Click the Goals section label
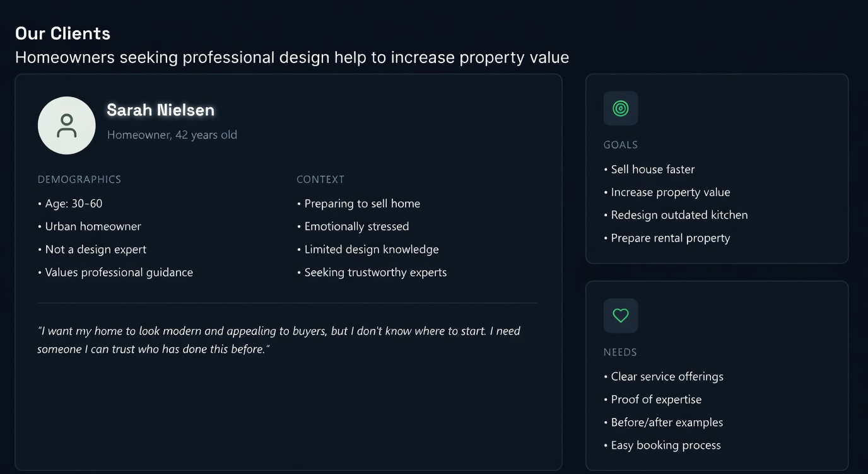The height and width of the screenshot is (474, 868). pyautogui.click(x=621, y=145)
